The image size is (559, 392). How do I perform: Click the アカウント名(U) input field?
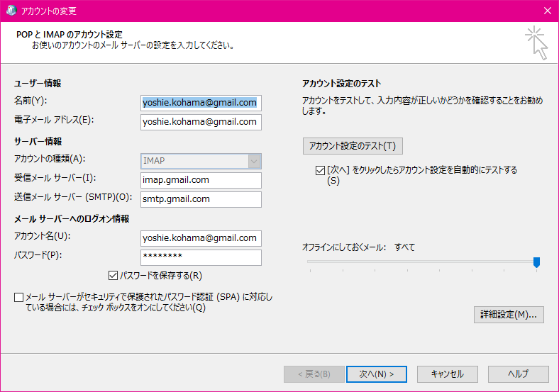(201, 238)
